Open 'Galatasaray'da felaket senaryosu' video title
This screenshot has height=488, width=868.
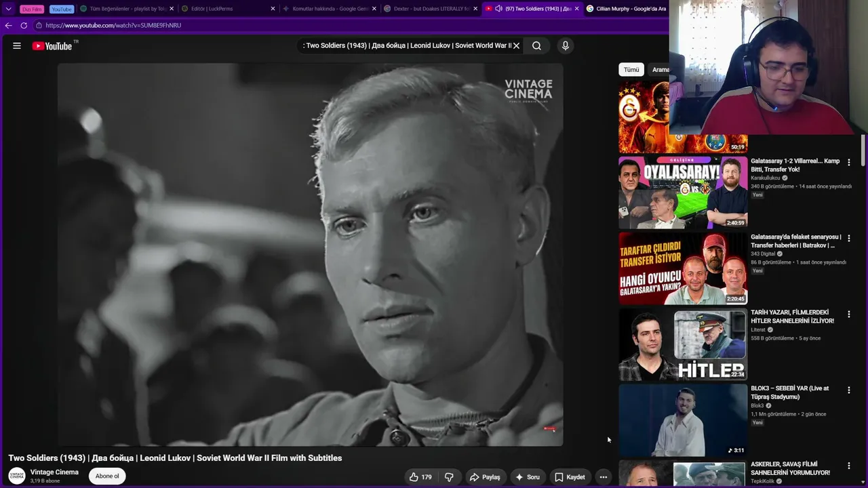[796, 241]
